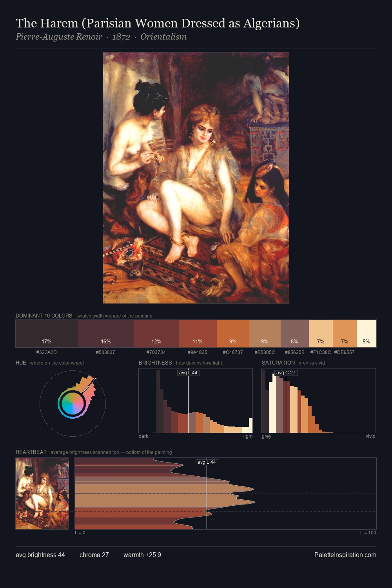The image size is (392, 588).
Task: Click the hex label #C46737
Action: click(233, 352)
